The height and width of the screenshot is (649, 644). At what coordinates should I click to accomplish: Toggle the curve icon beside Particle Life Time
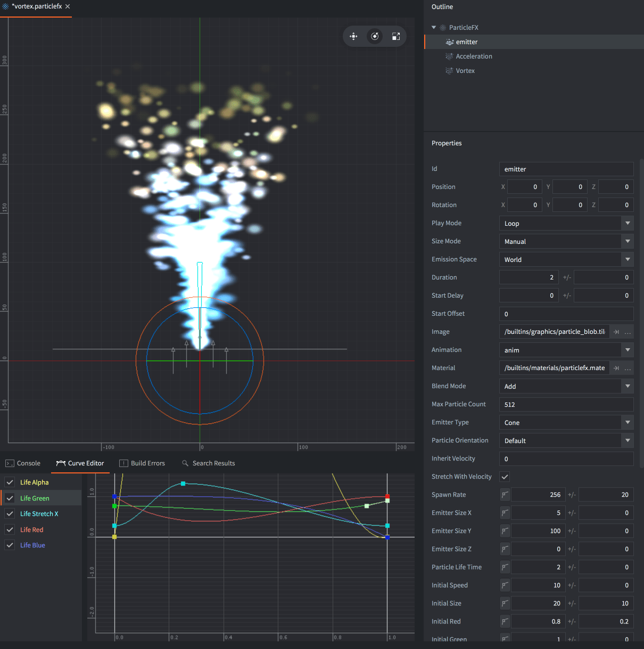pos(504,567)
